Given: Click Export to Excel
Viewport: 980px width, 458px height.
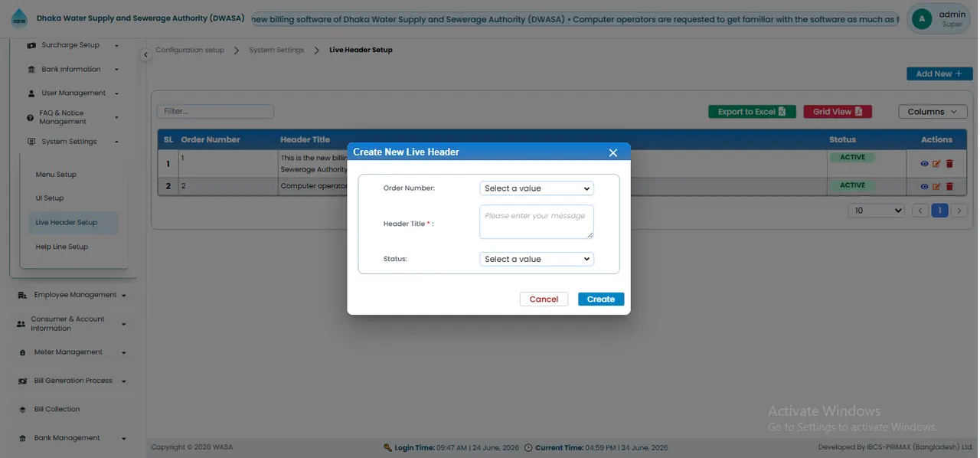Looking at the screenshot, I should click(x=752, y=112).
